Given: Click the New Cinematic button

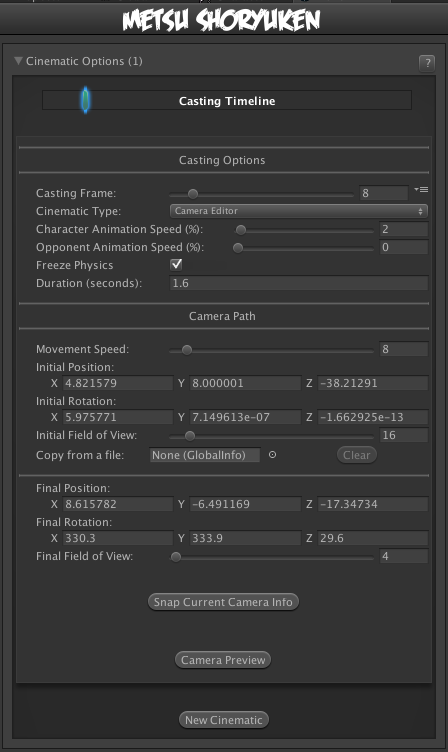Looking at the screenshot, I should [x=224, y=720].
